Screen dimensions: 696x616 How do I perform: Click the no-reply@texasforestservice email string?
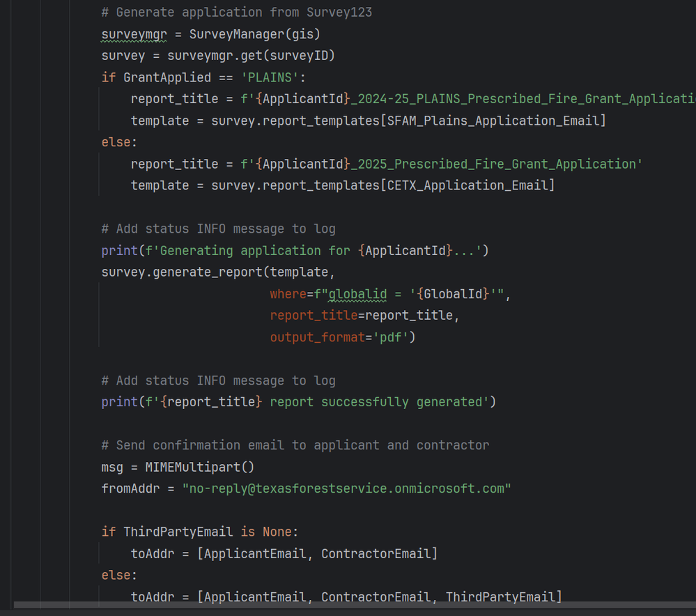point(347,489)
